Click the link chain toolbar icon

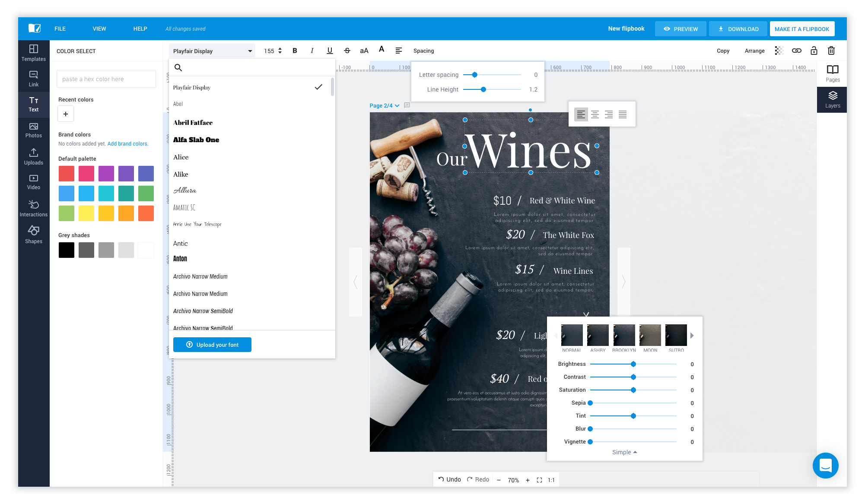[x=796, y=51]
